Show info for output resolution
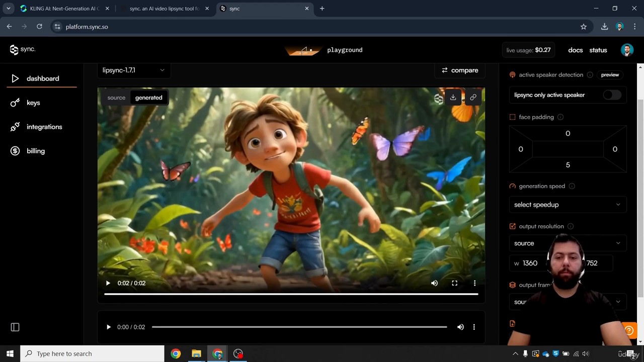This screenshot has width=644, height=362. (x=571, y=226)
